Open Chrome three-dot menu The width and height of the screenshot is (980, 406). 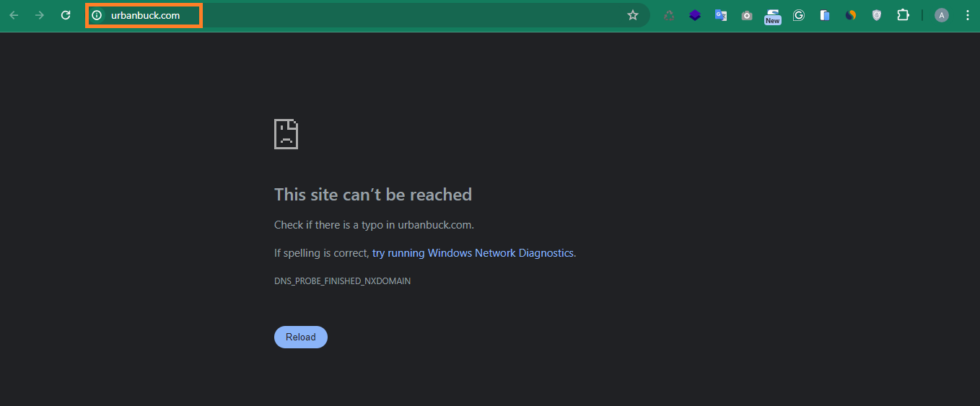point(968,15)
